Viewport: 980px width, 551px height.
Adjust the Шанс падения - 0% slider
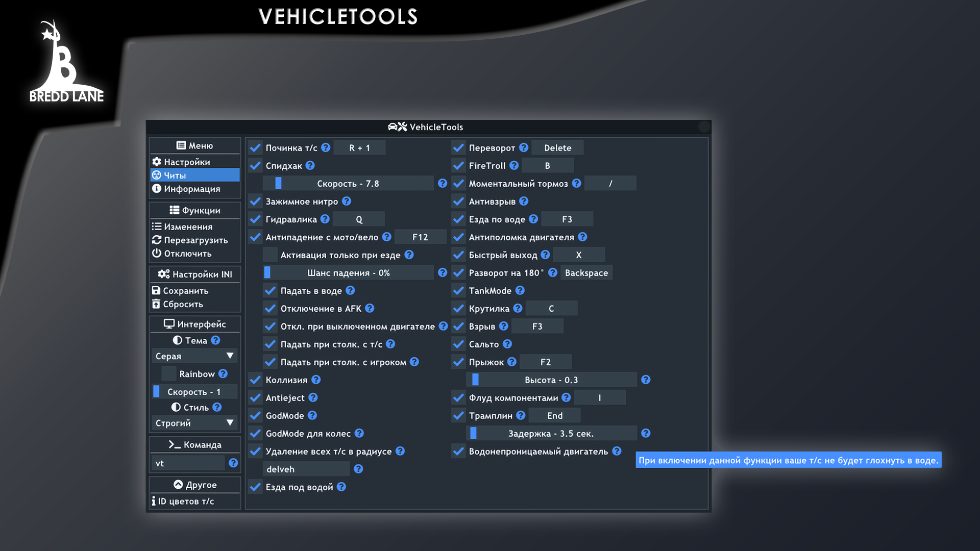348,273
